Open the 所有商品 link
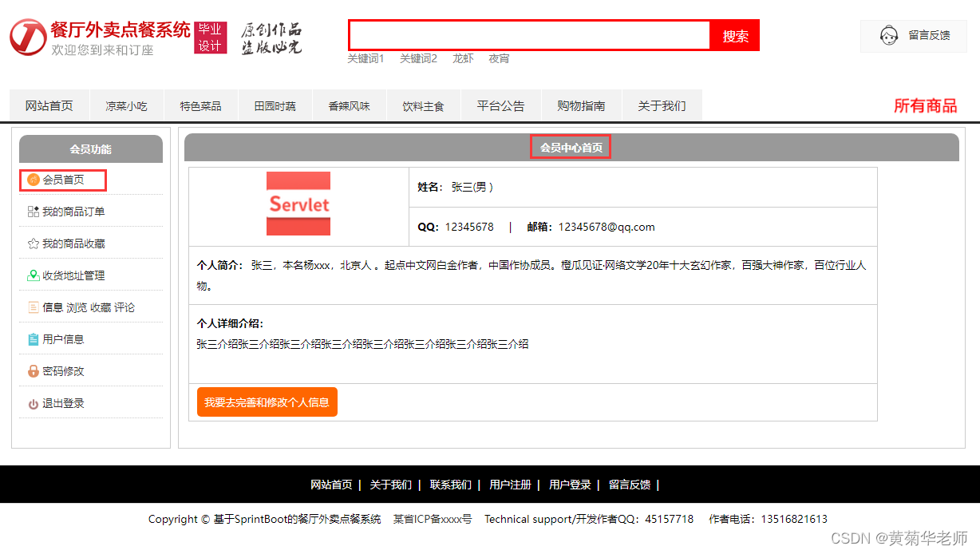980x554 pixels. pos(925,106)
